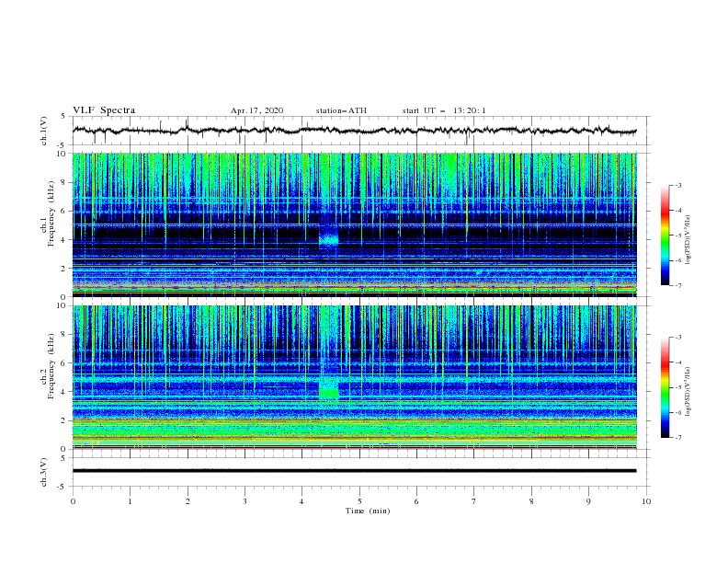Click time axis tick label '10'
The height and width of the screenshot is (563, 728).
pyautogui.click(x=646, y=501)
